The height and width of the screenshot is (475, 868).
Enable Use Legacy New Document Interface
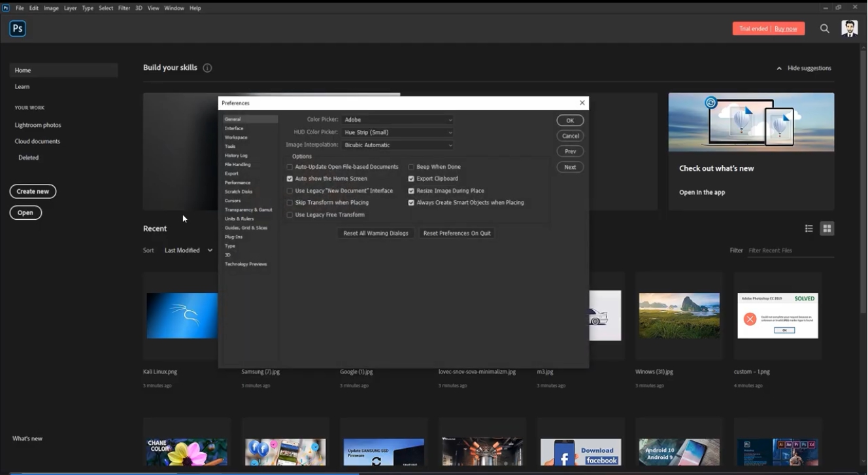tap(290, 191)
